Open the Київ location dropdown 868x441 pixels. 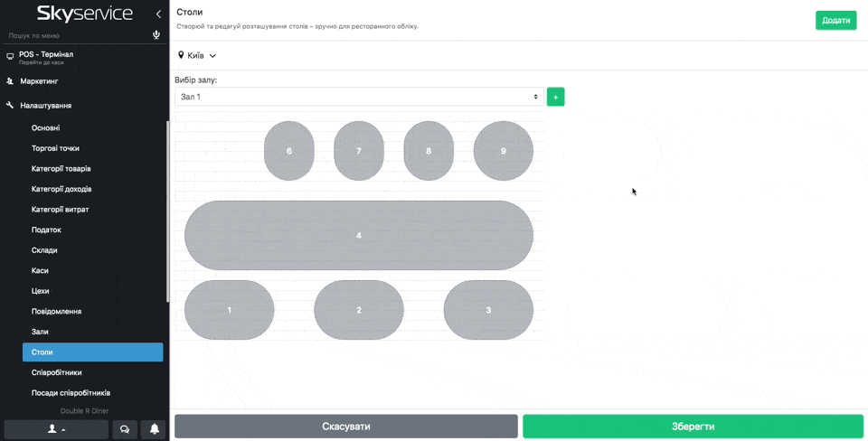[x=197, y=56]
